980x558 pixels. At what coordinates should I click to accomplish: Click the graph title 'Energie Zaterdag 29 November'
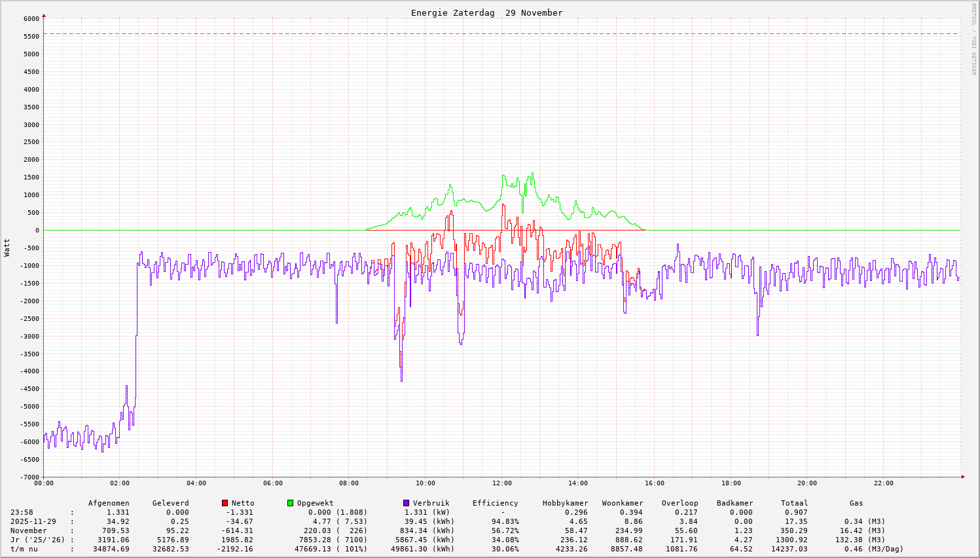486,13
